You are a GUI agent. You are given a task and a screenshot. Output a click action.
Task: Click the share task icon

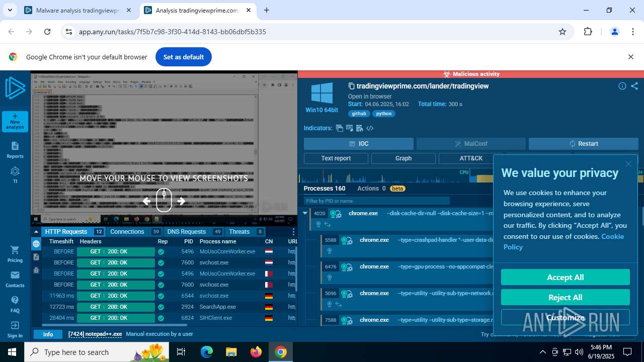click(x=634, y=86)
